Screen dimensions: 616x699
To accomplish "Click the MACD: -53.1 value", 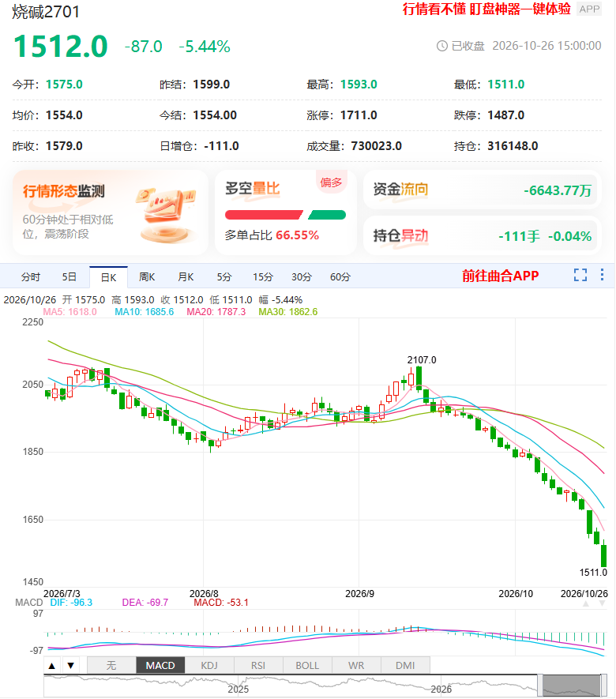I will [x=221, y=603].
